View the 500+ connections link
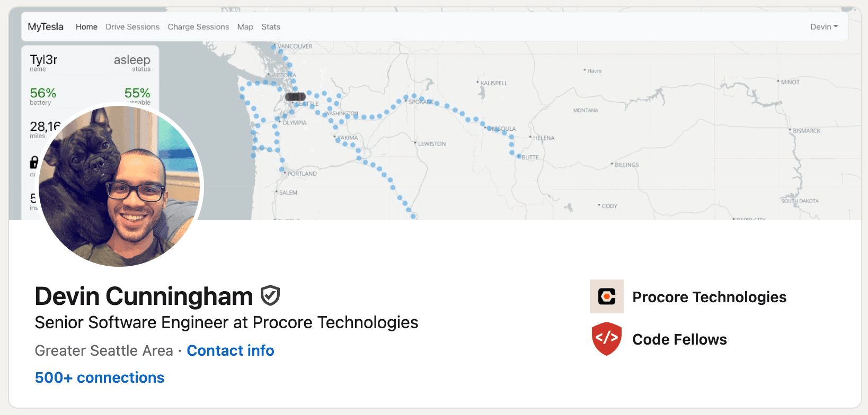This screenshot has width=868, height=415. pos(100,377)
